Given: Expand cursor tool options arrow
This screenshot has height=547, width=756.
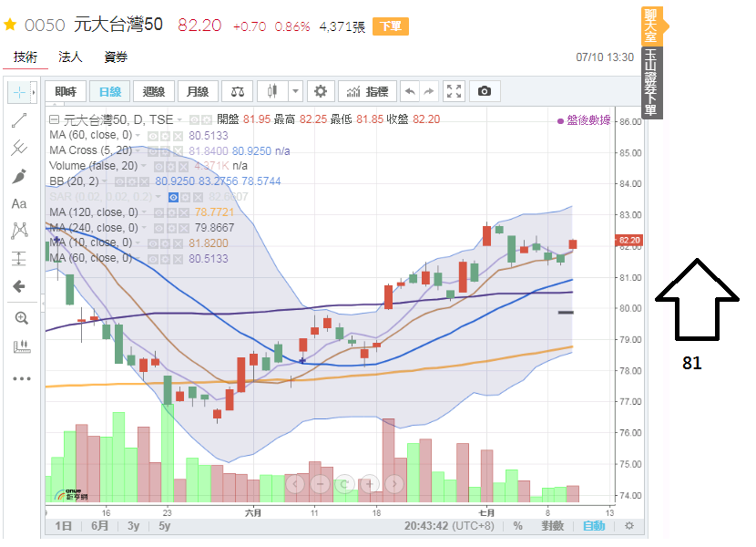Looking at the screenshot, I should click(34, 92).
